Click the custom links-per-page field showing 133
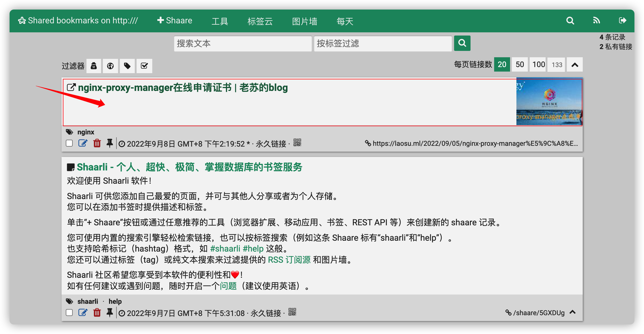This screenshot has height=334, width=644. tap(557, 65)
